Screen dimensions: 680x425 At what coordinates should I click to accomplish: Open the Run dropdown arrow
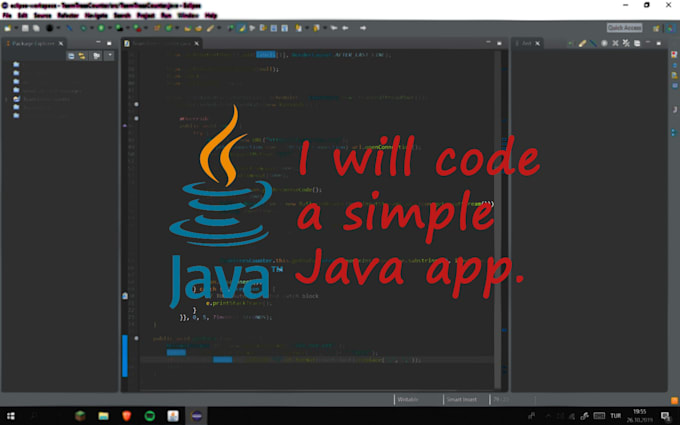(110, 28)
